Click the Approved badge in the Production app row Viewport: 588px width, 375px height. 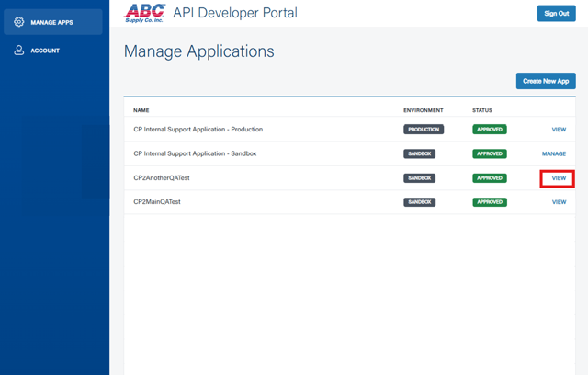[x=490, y=130]
